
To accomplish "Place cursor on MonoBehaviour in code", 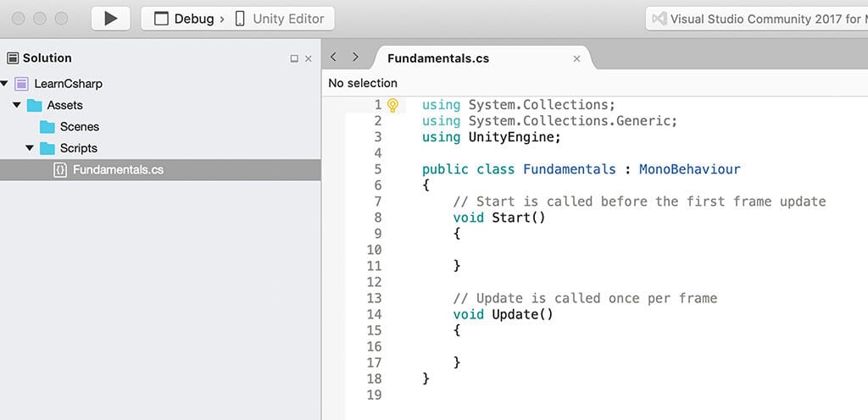I will [x=689, y=169].
